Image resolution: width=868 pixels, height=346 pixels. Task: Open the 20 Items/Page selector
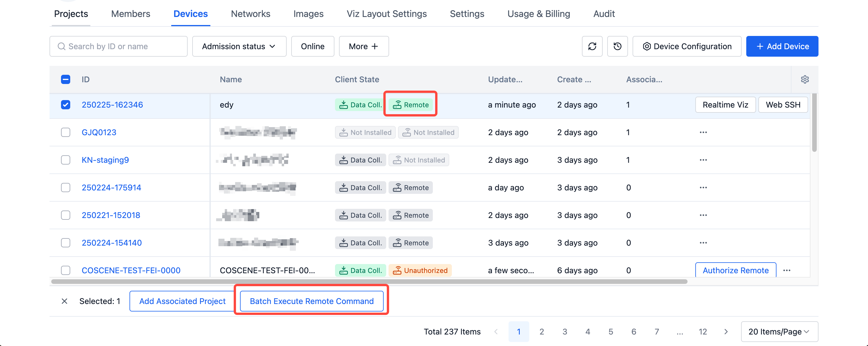(779, 332)
